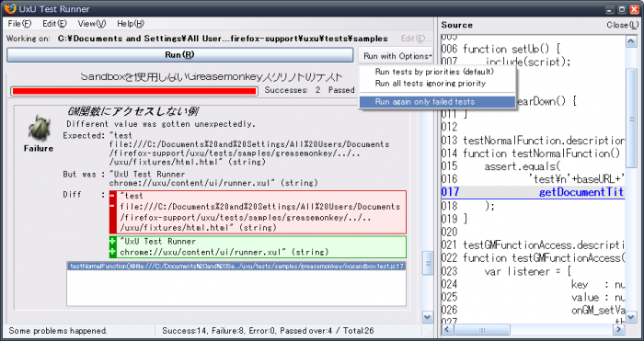Click the results scrollbar down arrow
The height and width of the screenshot is (341, 644).
(428, 317)
